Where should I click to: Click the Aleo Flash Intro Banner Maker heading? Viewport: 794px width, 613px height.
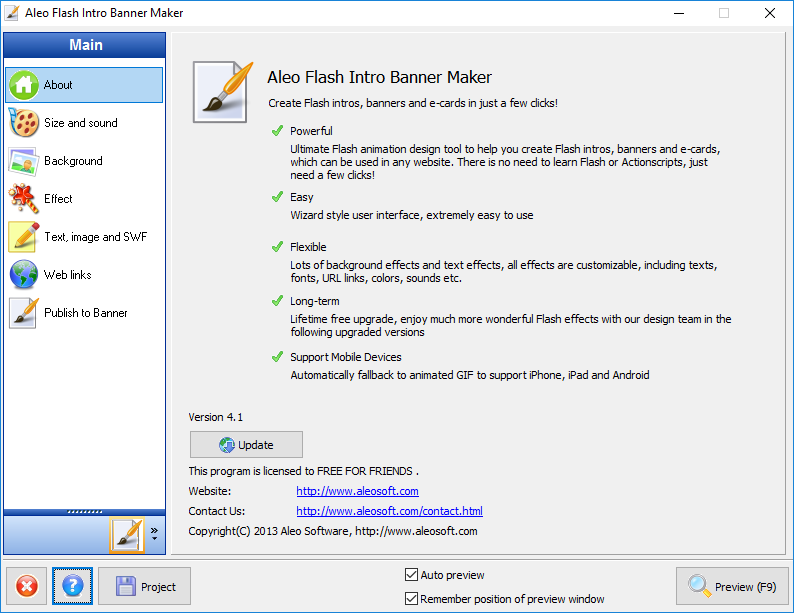tap(379, 77)
